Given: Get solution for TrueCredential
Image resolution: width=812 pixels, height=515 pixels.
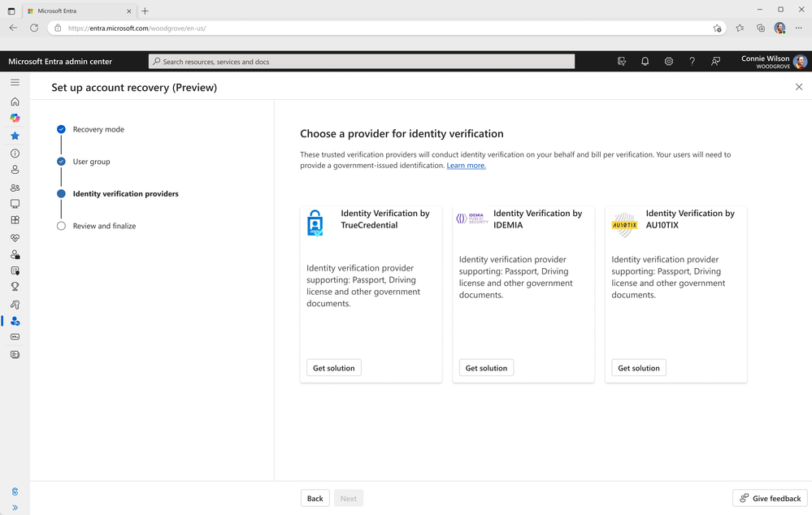Looking at the screenshot, I should point(333,368).
